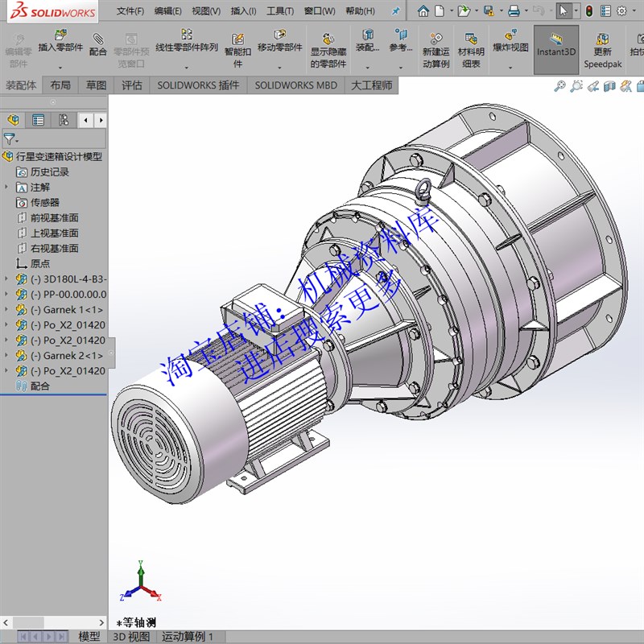Select FeatureManager design tree tab icon
The height and width of the screenshot is (644, 644).
13,120
